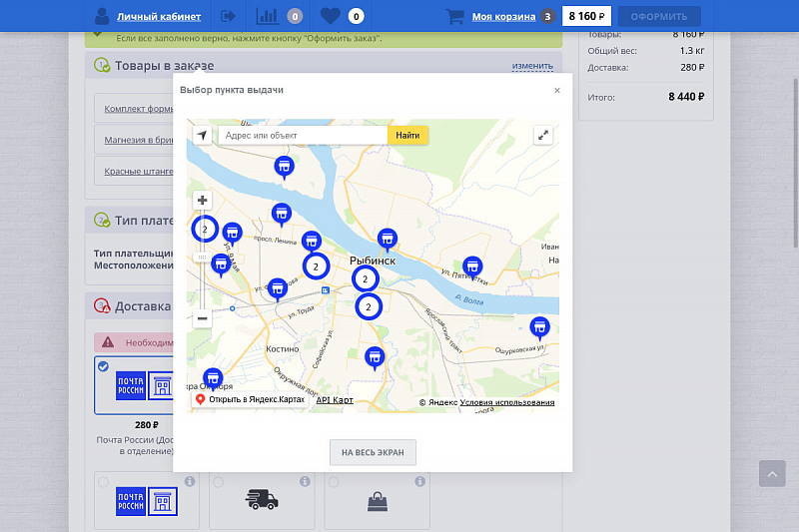Click the user profile icon

(x=102, y=16)
